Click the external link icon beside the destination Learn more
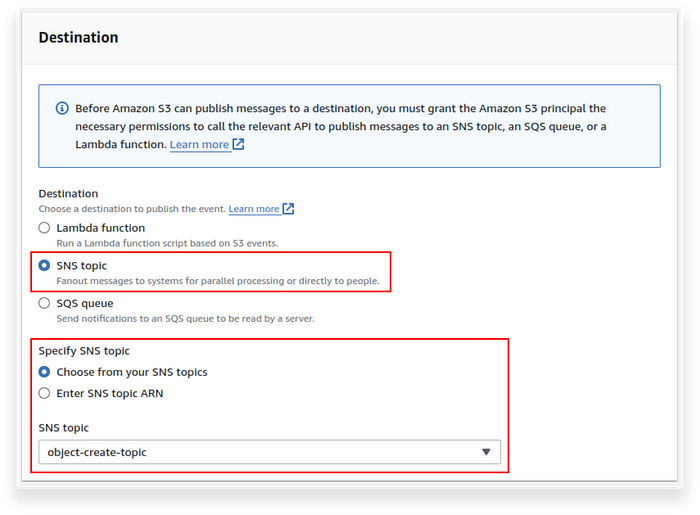This screenshot has width=700, height=515. (x=288, y=208)
